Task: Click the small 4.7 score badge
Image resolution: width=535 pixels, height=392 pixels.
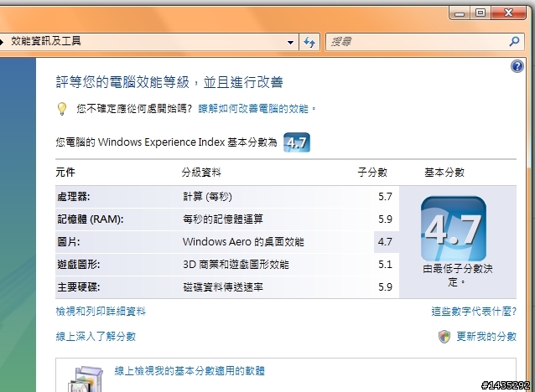Action: tap(297, 142)
